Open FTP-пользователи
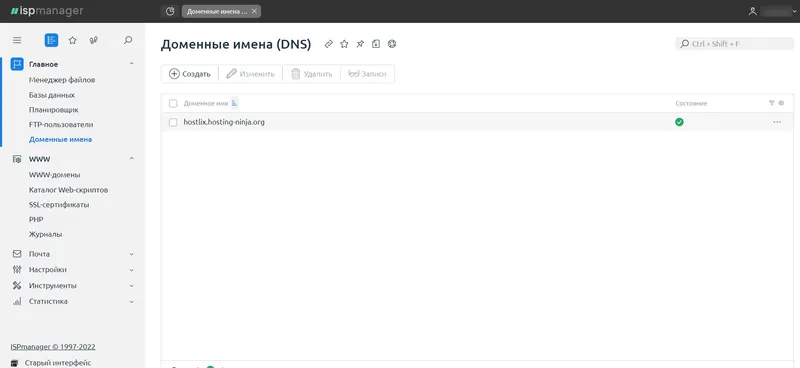 click(61, 125)
